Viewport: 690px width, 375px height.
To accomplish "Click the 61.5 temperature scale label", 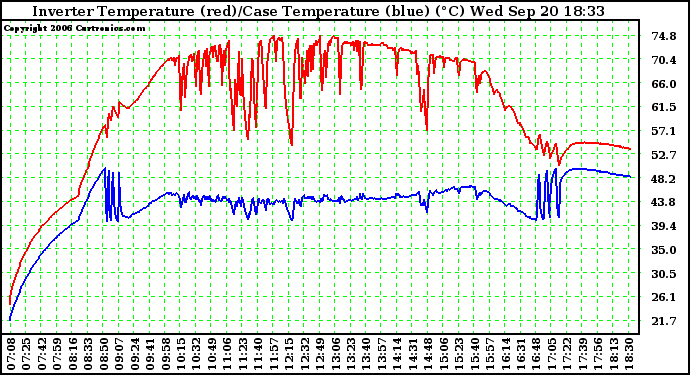I will (x=664, y=107).
